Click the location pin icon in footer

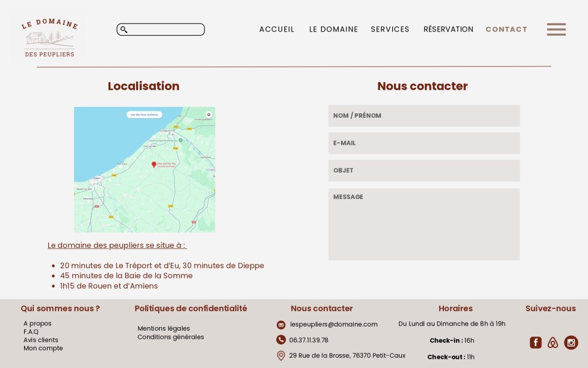click(x=281, y=355)
